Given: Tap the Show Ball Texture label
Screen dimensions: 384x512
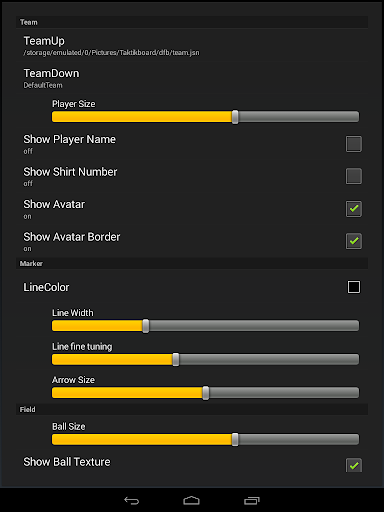Looking at the screenshot, I should click(67, 462).
